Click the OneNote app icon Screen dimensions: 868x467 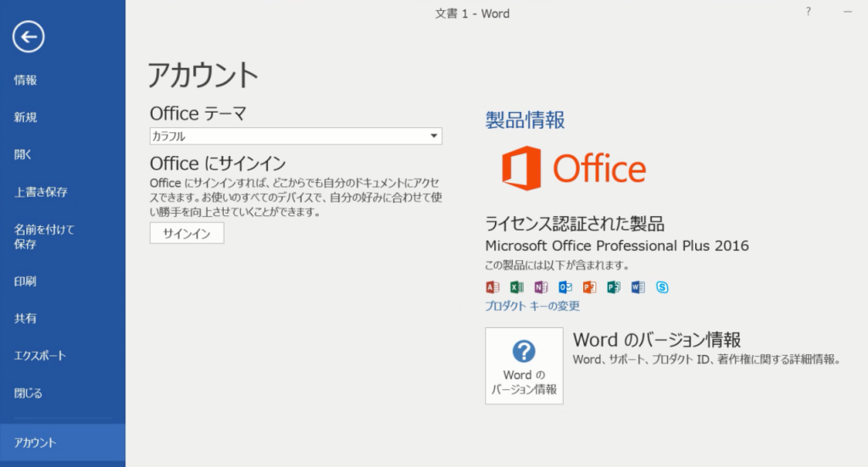[x=541, y=287]
